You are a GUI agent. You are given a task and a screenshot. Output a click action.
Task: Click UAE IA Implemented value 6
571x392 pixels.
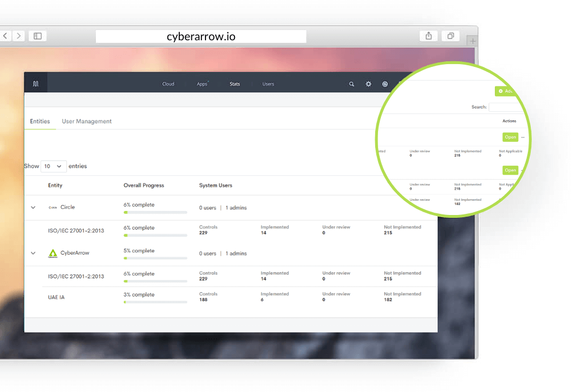coord(262,300)
